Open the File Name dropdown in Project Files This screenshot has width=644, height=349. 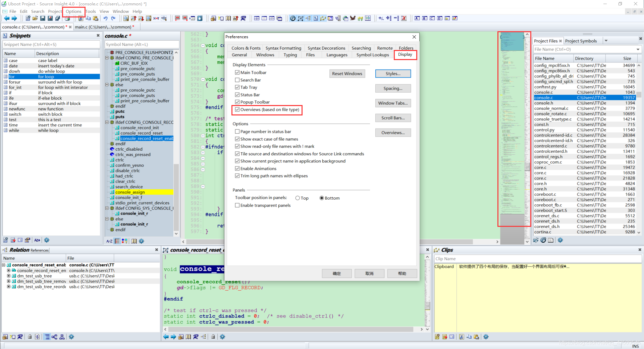[638, 49]
